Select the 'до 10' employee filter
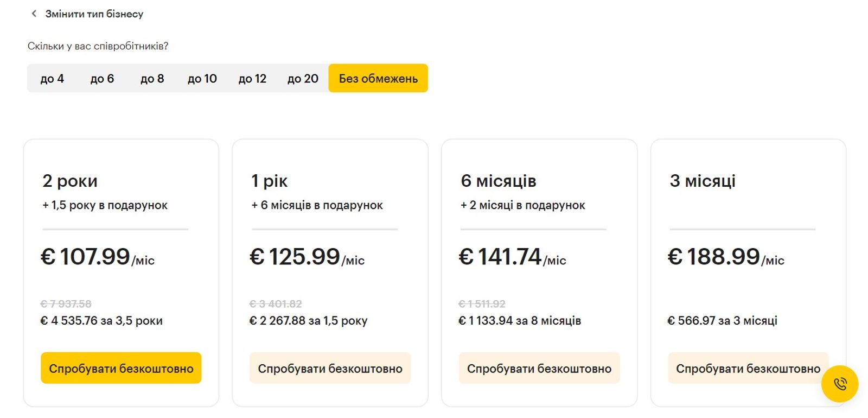868x418 pixels. 202,78
